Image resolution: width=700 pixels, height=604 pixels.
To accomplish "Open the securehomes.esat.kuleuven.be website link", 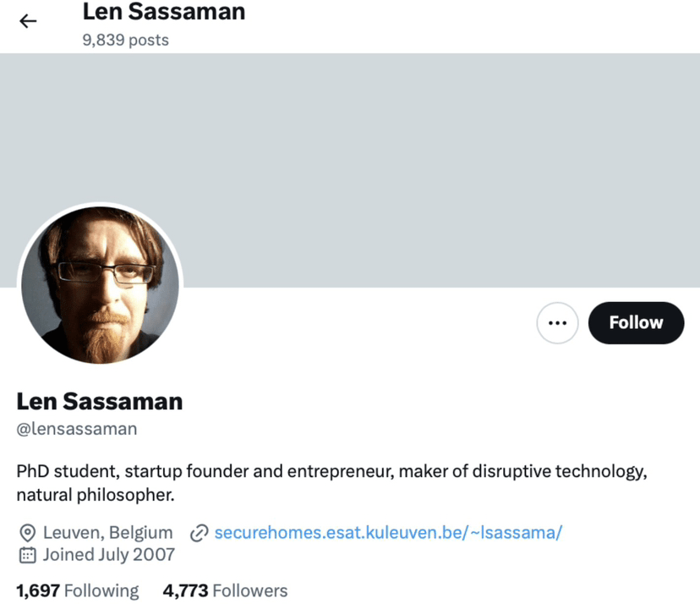I will tap(388, 533).
